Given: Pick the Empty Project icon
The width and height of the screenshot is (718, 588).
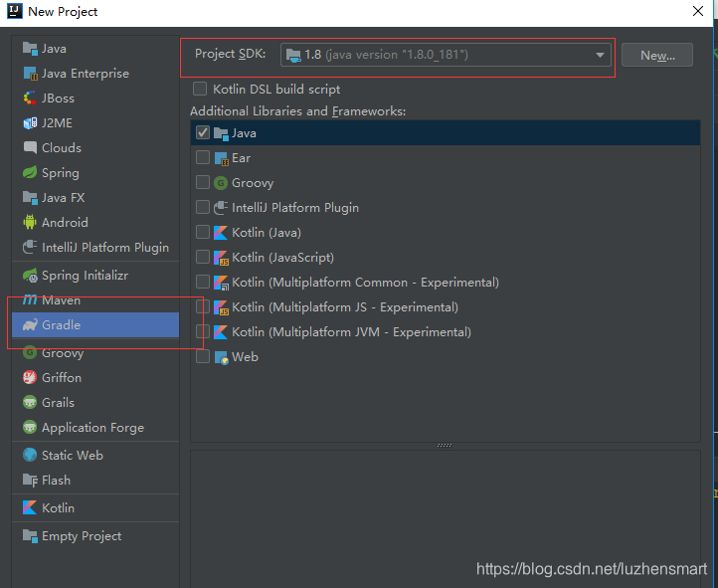Looking at the screenshot, I should click(30, 536).
